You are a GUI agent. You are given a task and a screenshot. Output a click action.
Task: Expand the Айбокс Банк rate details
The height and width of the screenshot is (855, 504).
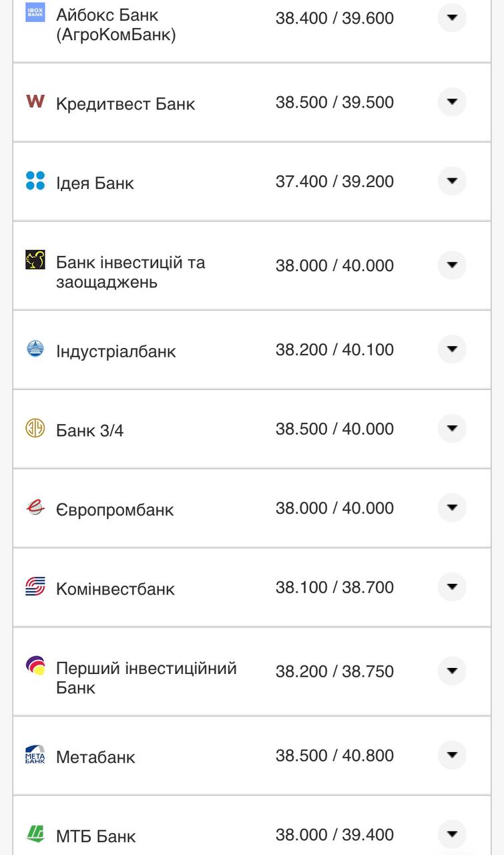(452, 18)
